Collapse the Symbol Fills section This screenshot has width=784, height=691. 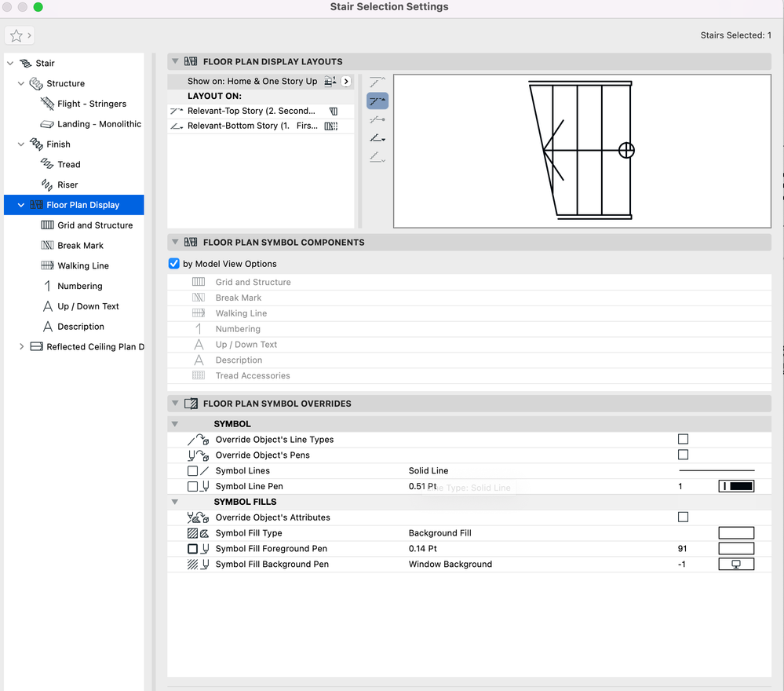coord(175,502)
